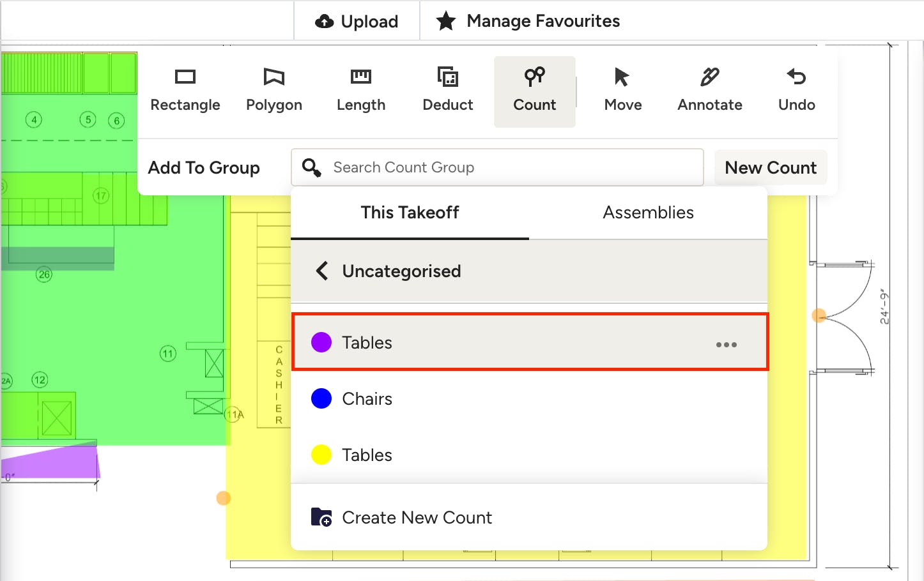
Task: Select the This Takeoff tab
Action: pos(410,213)
